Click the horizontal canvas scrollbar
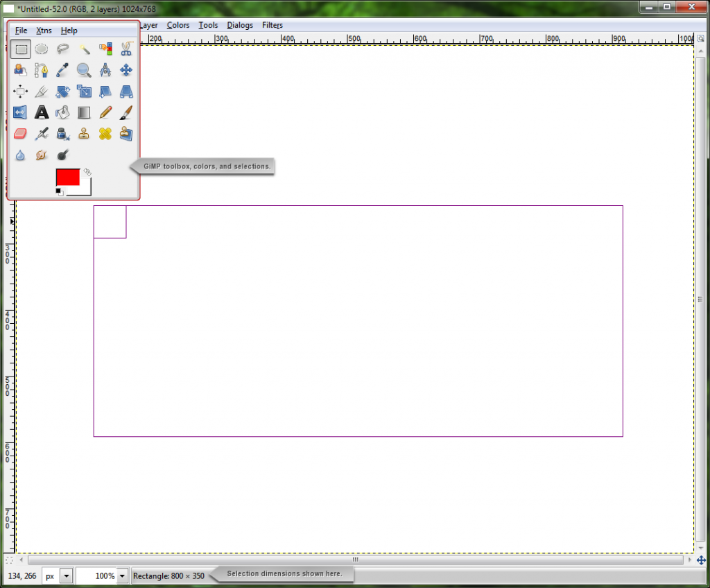The height and width of the screenshot is (588, 710). [354, 560]
